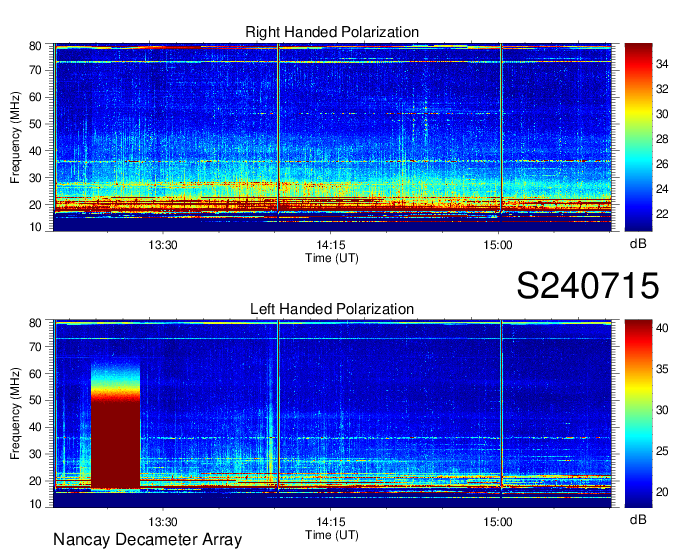
Task: Click the "Left Handed Polarization" plot title
Action: (332, 309)
